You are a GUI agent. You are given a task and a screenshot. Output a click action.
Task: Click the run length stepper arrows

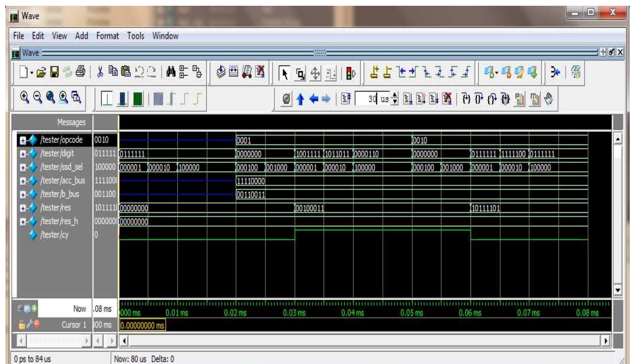point(395,99)
